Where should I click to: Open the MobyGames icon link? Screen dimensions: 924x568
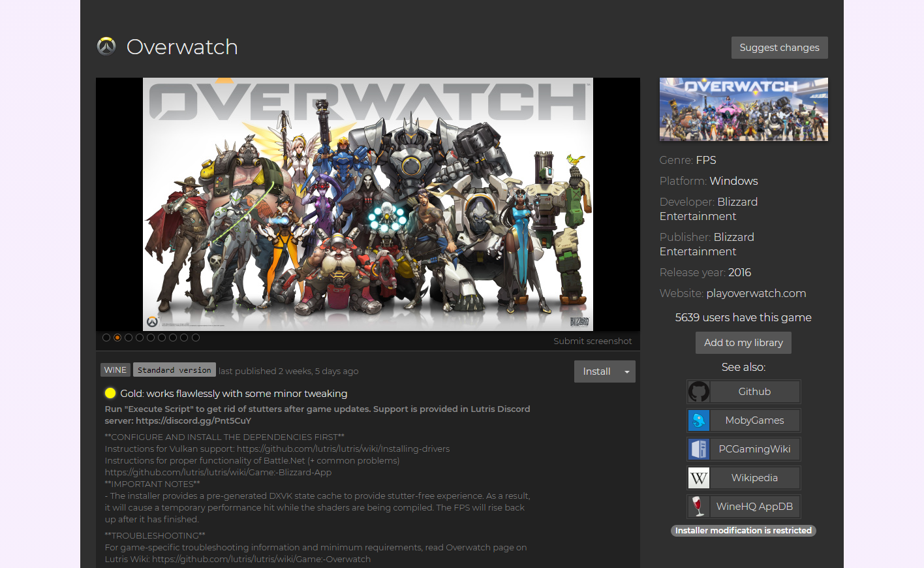[x=699, y=420]
